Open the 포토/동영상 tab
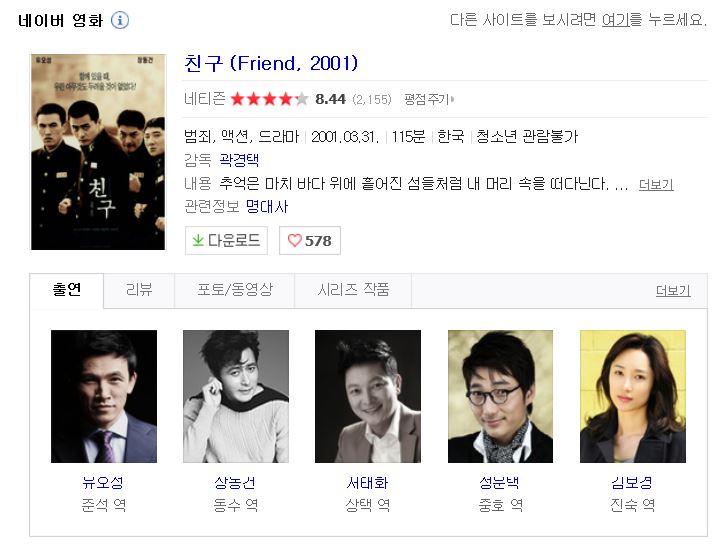This screenshot has width=727, height=544. click(235, 290)
